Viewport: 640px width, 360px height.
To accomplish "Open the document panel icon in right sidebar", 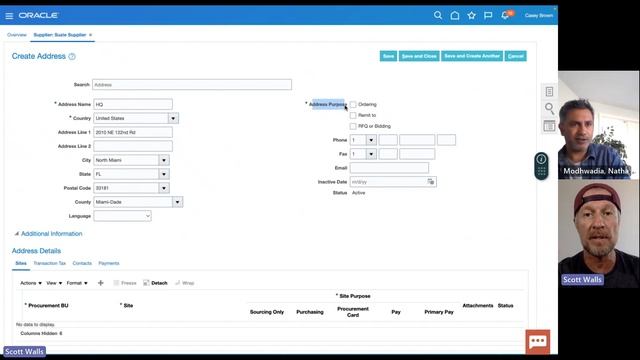I will tap(549, 91).
